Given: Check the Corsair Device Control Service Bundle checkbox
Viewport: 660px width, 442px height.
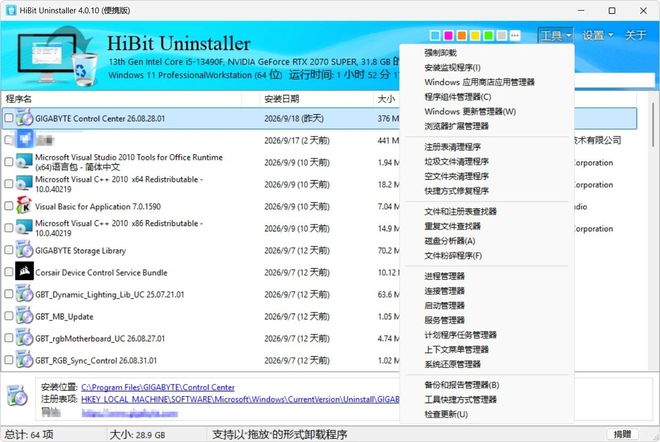Looking at the screenshot, I should (x=8, y=272).
